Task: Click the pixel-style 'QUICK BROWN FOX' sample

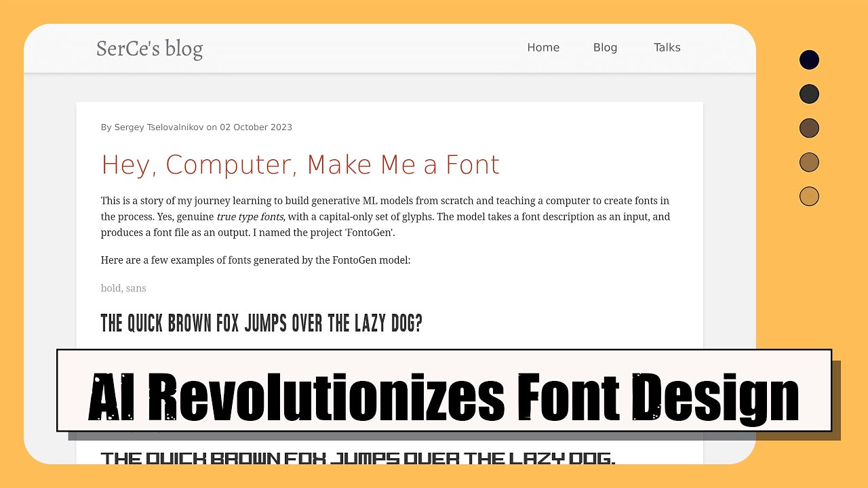Action: pos(357,459)
